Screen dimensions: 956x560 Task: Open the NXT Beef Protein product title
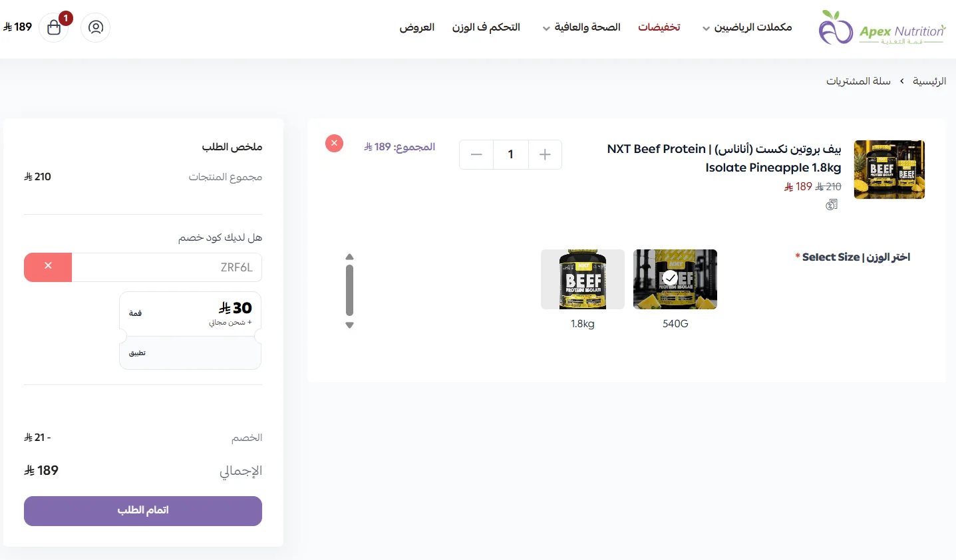724,158
